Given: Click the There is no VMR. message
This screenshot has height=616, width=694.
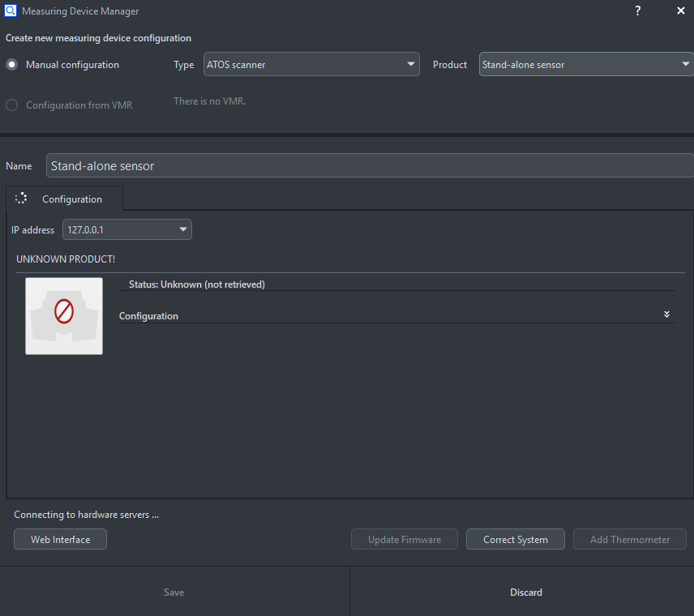Looking at the screenshot, I should (210, 101).
